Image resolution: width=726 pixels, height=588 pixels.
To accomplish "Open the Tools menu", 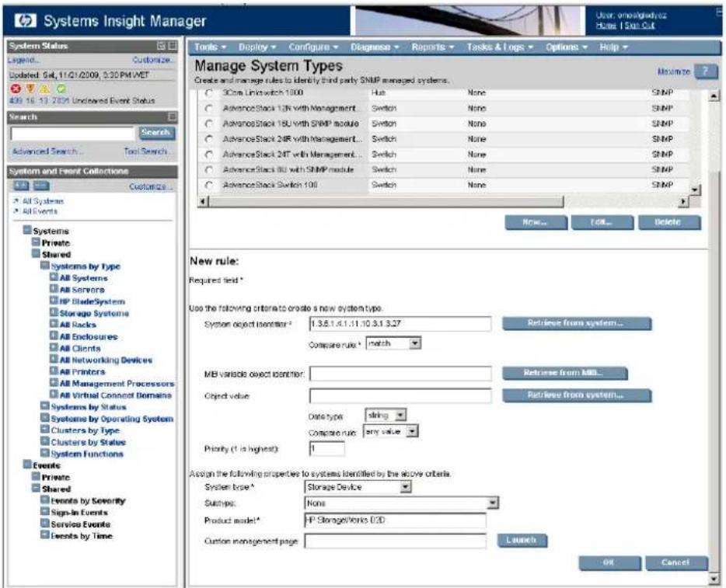I will pos(210,47).
